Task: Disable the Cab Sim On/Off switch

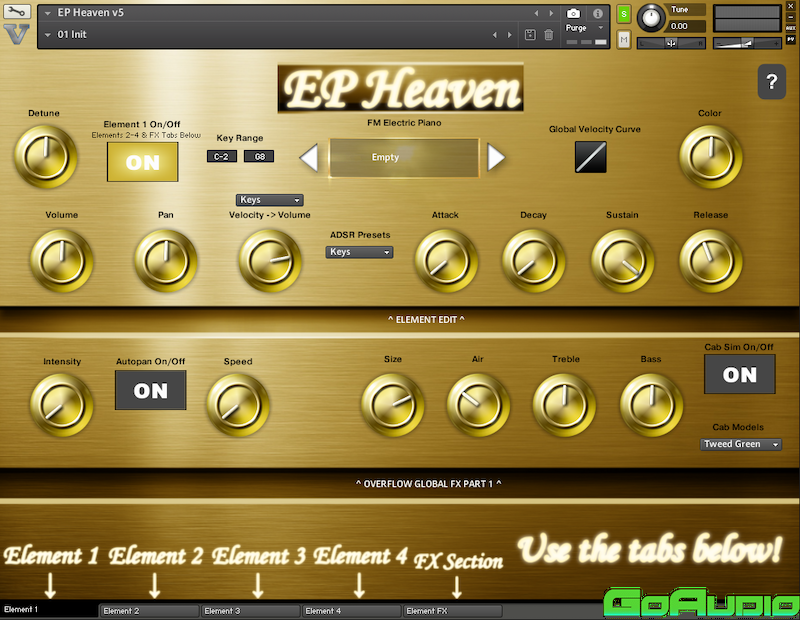Action: point(739,374)
